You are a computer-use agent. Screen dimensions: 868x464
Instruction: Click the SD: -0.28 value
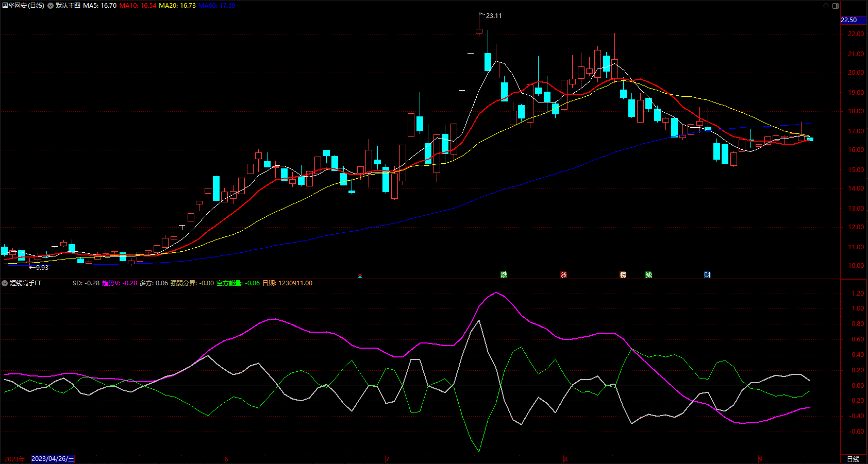click(86, 283)
